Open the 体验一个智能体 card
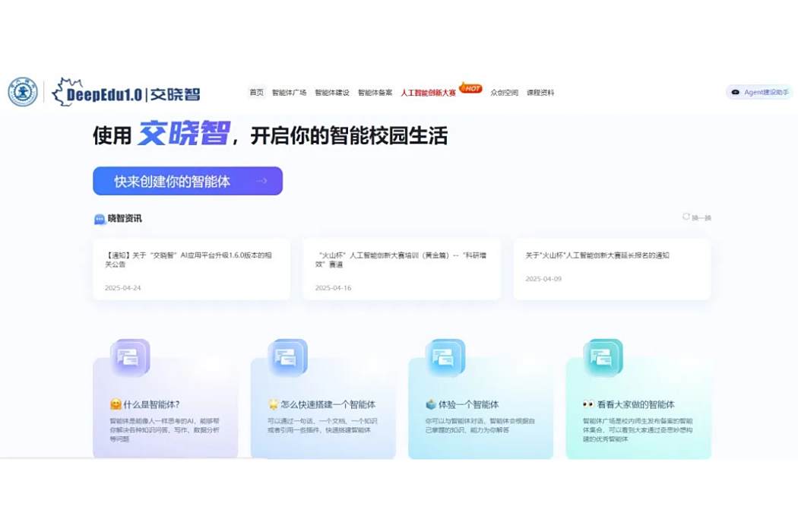Image resolution: width=798 pixels, height=532 pixels. [481, 408]
